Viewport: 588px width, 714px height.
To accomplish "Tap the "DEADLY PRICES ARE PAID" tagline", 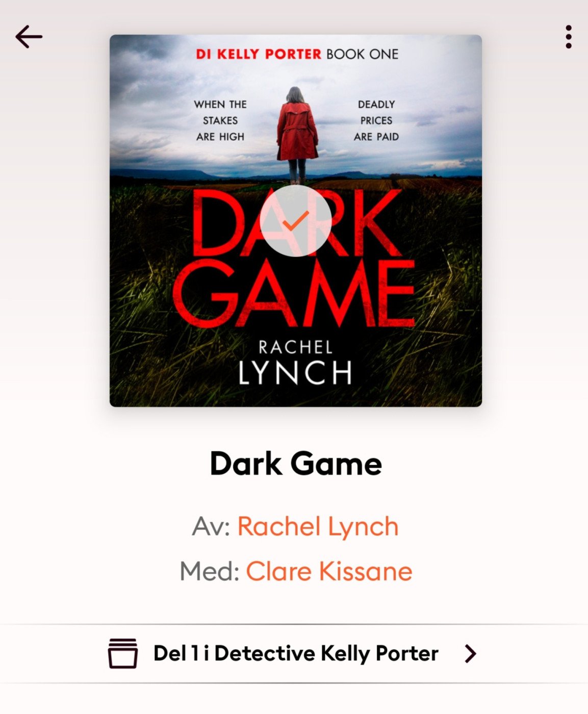I will tap(376, 120).
